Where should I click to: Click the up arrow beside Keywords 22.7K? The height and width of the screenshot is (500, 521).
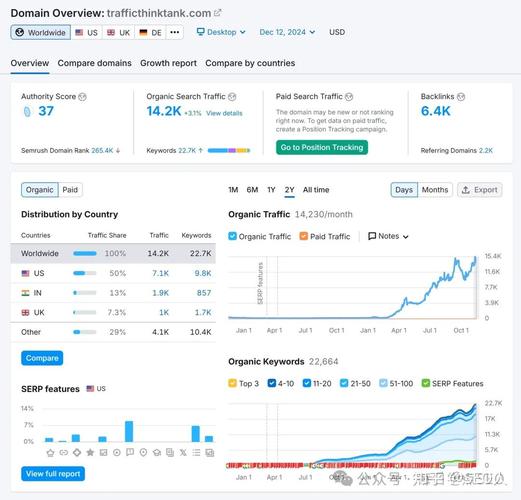click(201, 151)
